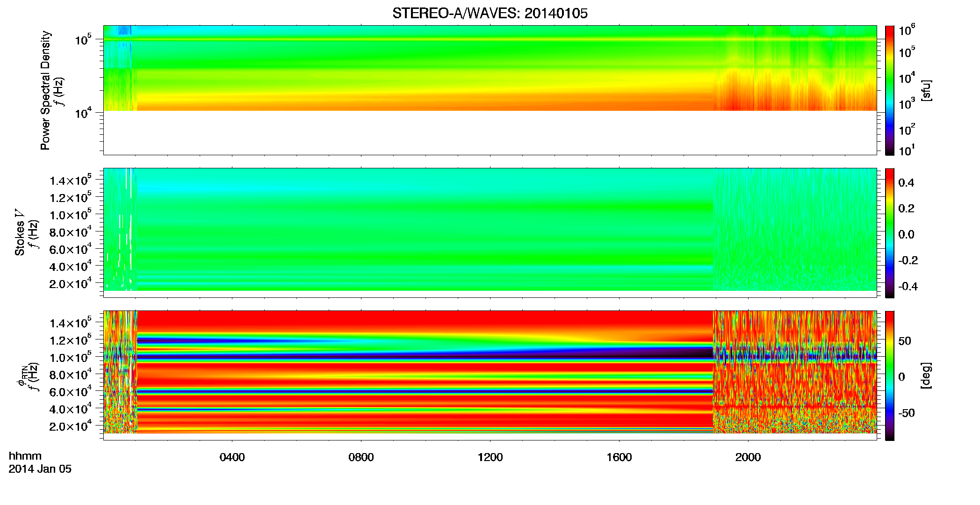Click the Power Spectral Density spectrogram panel
This screenshot has width=980, height=505.
[x=490, y=90]
